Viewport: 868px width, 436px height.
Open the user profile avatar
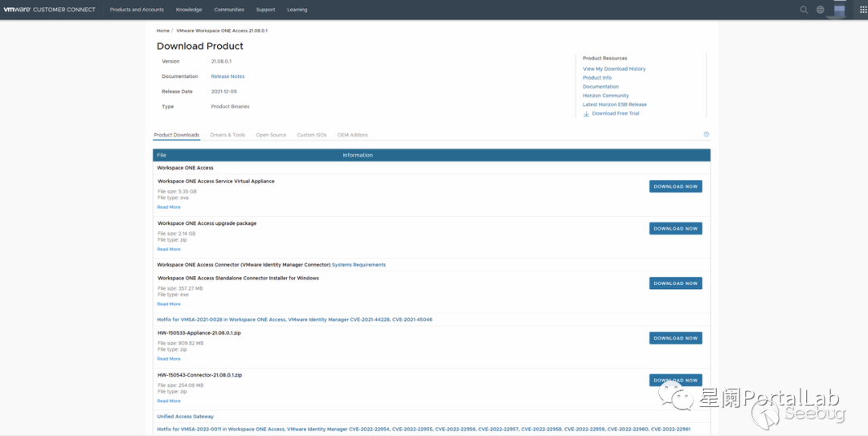point(840,10)
